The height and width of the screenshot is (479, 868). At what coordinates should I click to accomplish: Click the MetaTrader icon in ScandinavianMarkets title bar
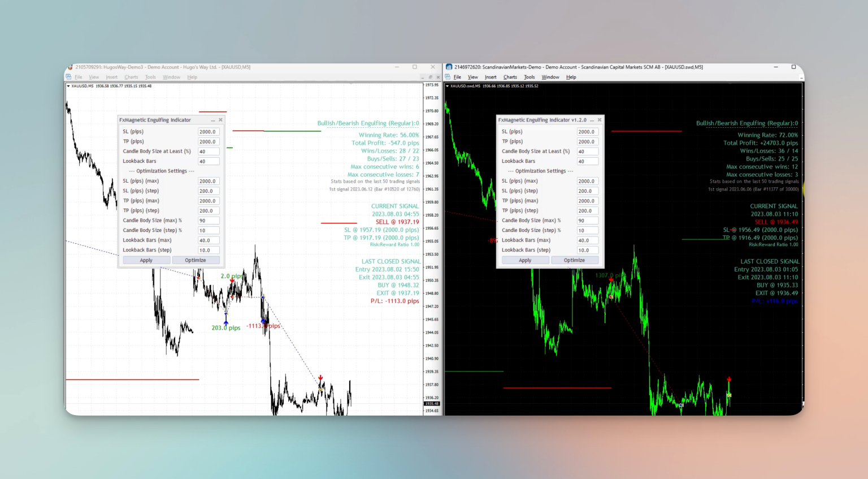tap(449, 67)
